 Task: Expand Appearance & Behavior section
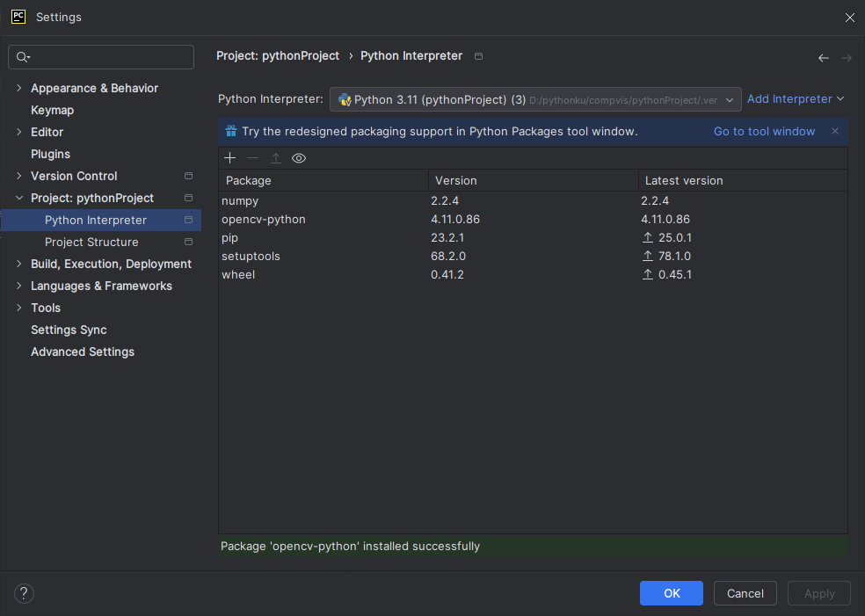[x=19, y=88]
